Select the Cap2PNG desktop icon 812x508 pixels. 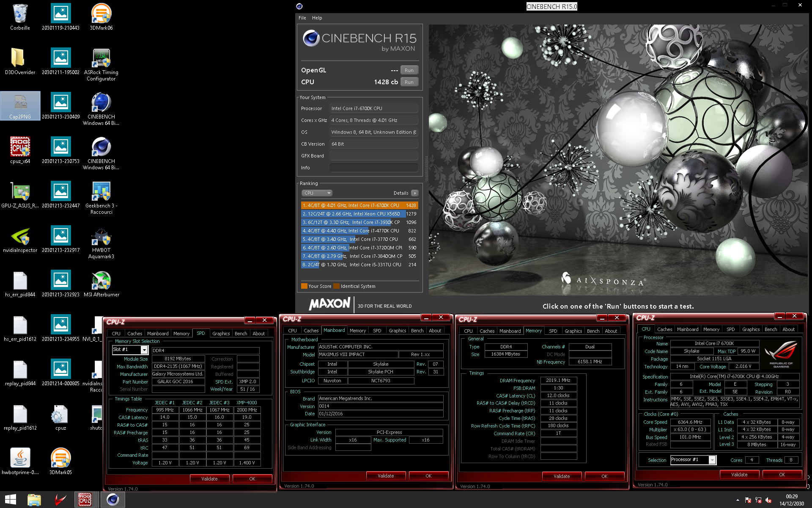click(20, 106)
